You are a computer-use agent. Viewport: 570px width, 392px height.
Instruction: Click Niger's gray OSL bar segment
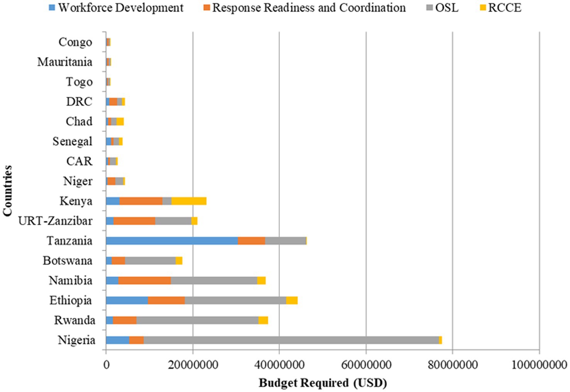coord(119,181)
